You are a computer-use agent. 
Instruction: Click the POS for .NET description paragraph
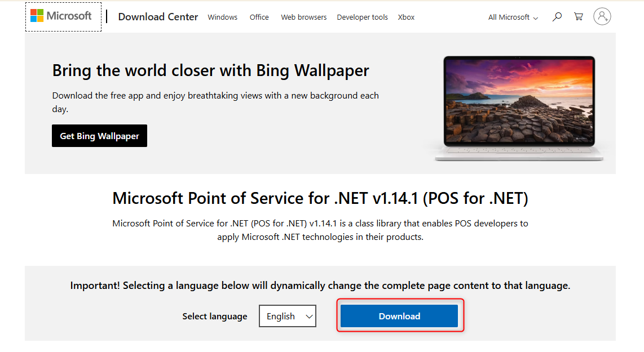[x=320, y=230]
